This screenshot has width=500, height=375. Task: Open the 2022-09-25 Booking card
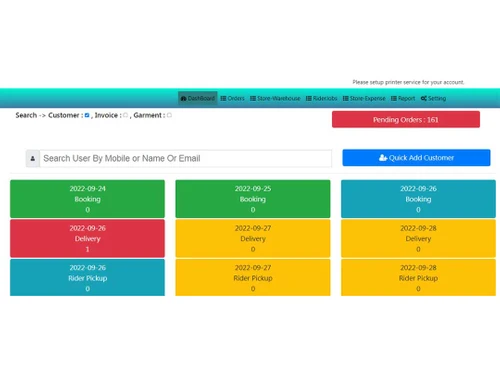(x=253, y=199)
